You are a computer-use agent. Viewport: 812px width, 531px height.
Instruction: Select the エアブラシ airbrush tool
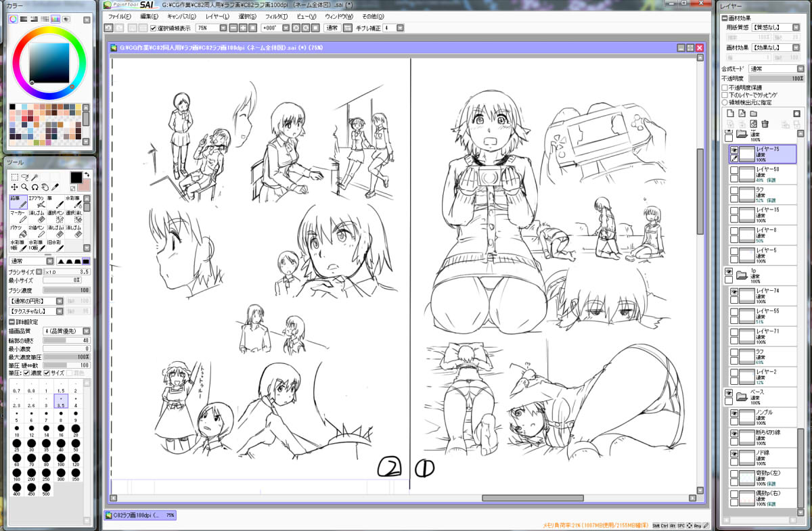click(x=36, y=201)
